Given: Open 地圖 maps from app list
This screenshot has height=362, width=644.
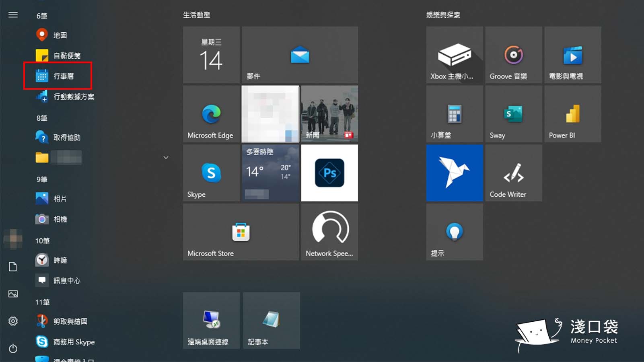Looking at the screenshot, I should pos(60,35).
